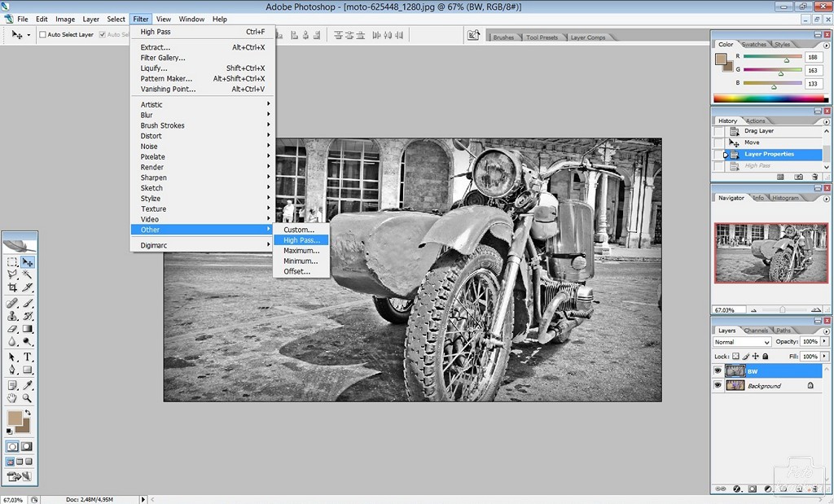
Task: Select the Drag Layer history state
Action: (x=758, y=131)
